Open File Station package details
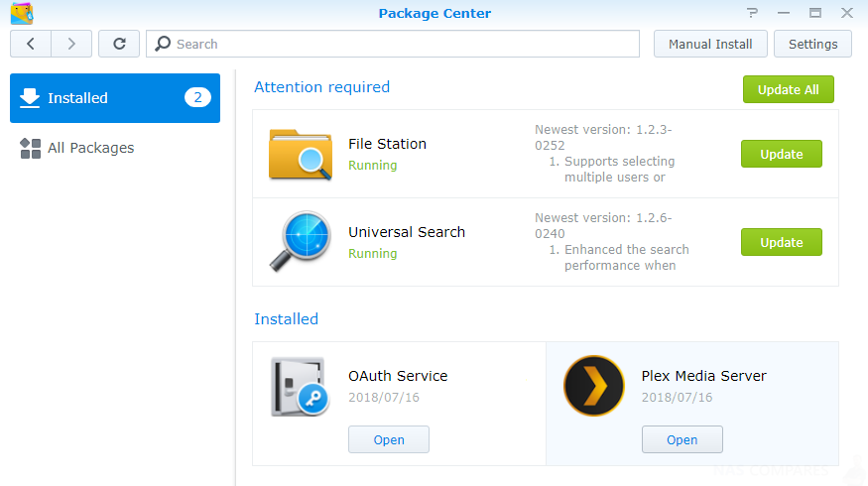 [387, 144]
